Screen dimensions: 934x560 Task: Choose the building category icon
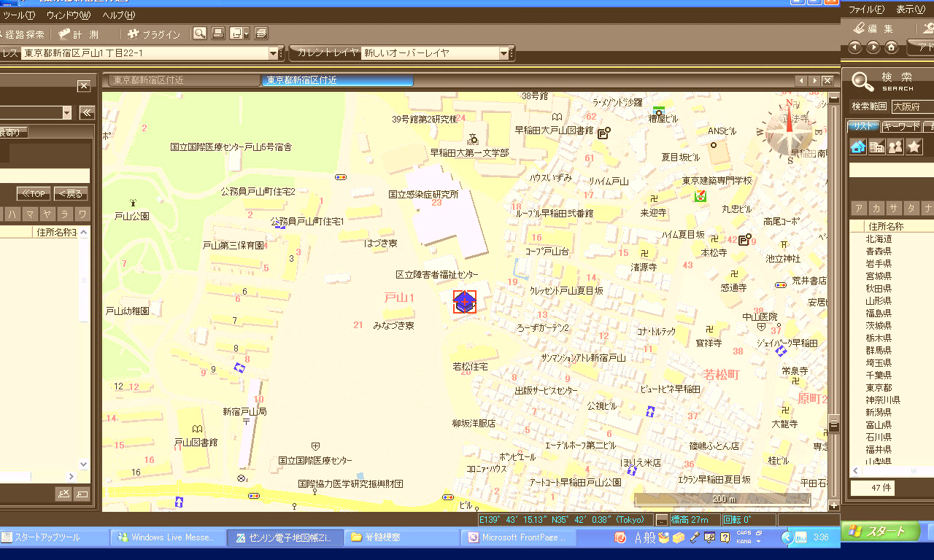tap(877, 147)
